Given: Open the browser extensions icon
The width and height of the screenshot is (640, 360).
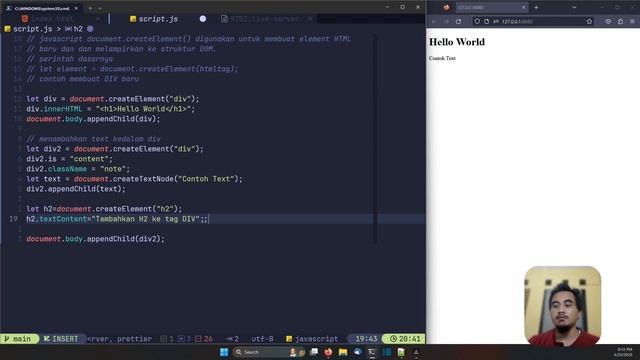Looking at the screenshot, I should (x=620, y=21).
